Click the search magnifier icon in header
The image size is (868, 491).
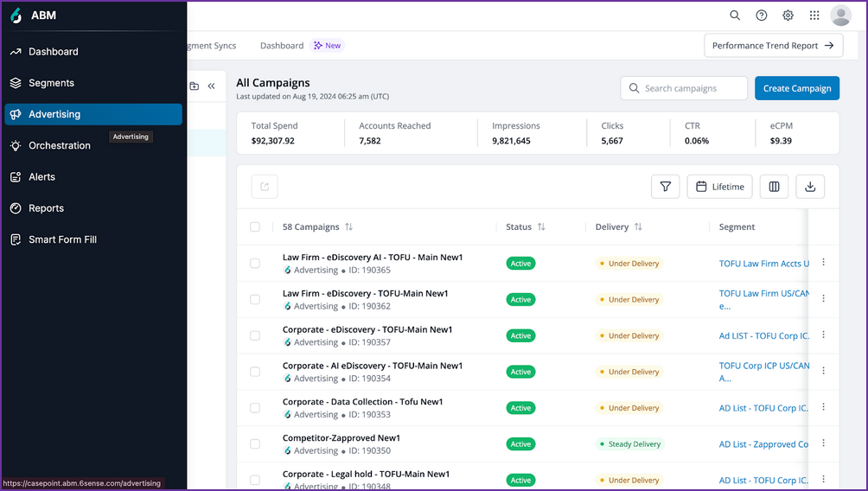[735, 16]
